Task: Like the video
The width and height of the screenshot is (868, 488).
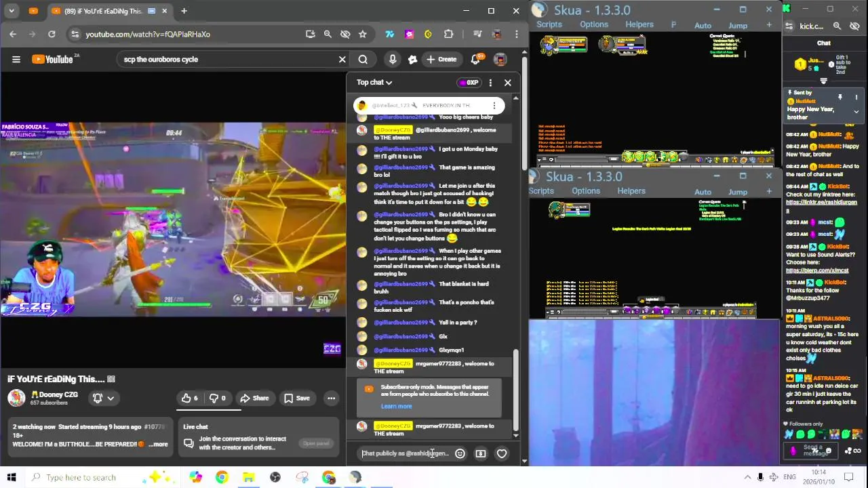Action: tap(189, 399)
